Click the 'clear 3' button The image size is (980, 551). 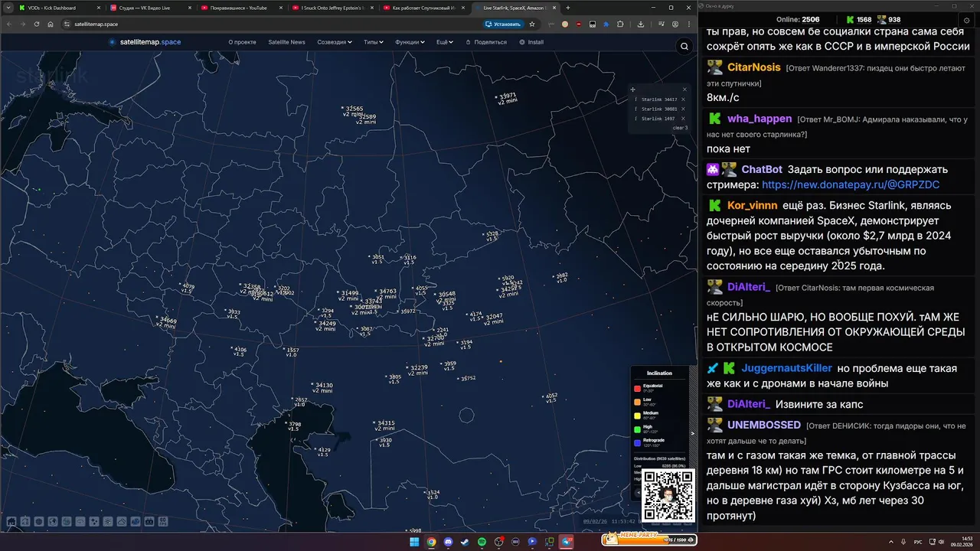click(680, 128)
